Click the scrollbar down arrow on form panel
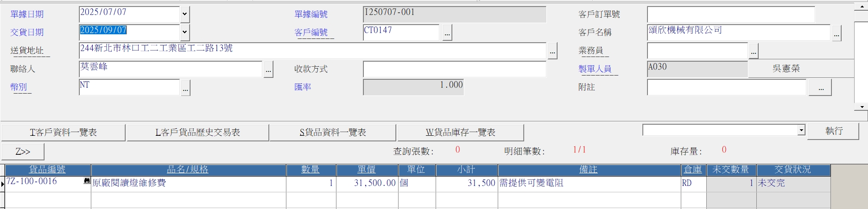 tap(861, 107)
